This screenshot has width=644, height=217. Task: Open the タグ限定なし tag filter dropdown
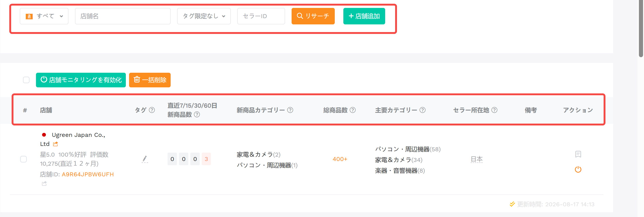coord(204,16)
